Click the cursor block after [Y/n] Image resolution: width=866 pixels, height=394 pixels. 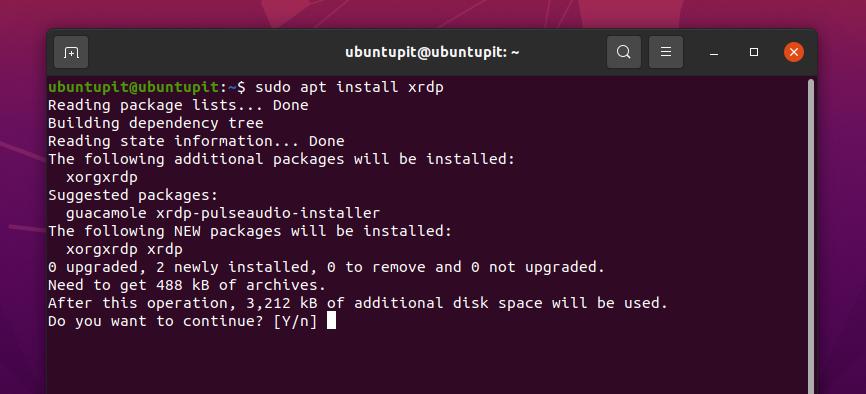pos(331,321)
